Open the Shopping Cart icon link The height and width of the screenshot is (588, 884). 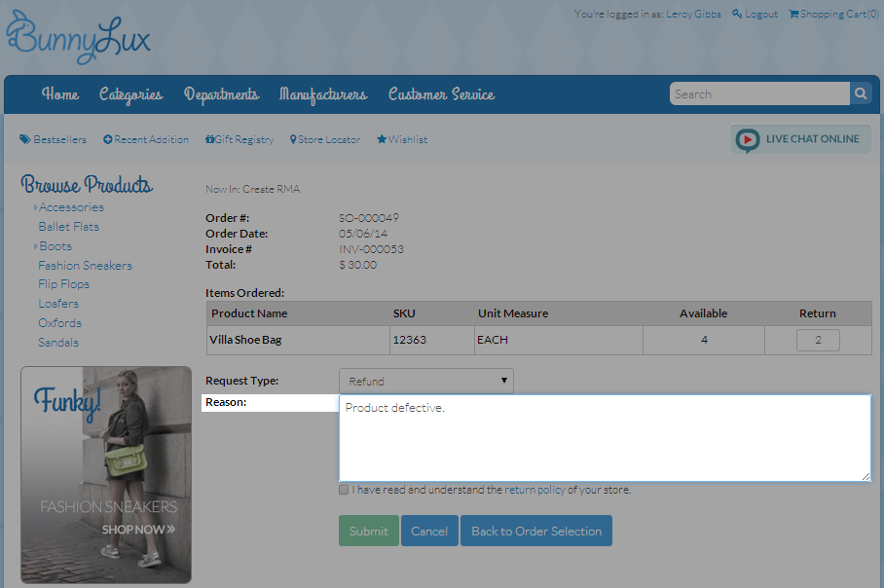[832, 14]
